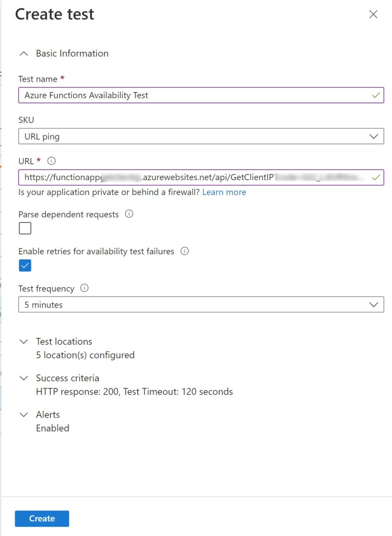Click the info icon next to URL

pos(51,161)
